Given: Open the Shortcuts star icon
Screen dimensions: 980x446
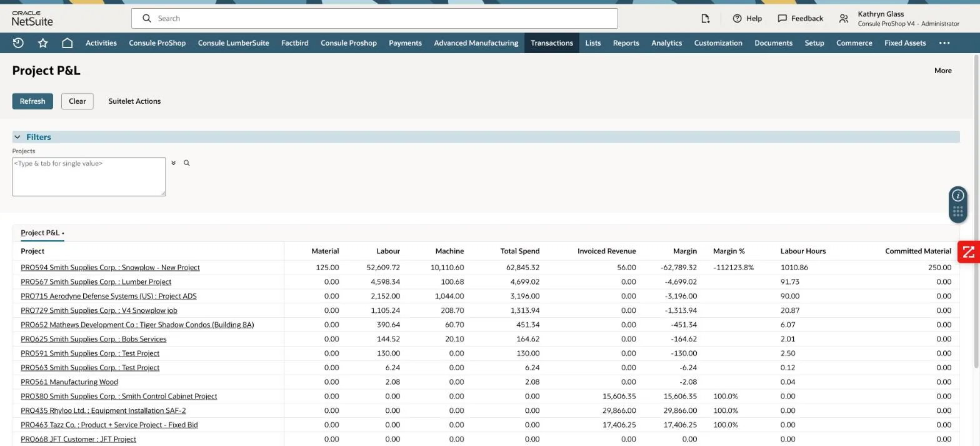Looking at the screenshot, I should pyautogui.click(x=42, y=43).
